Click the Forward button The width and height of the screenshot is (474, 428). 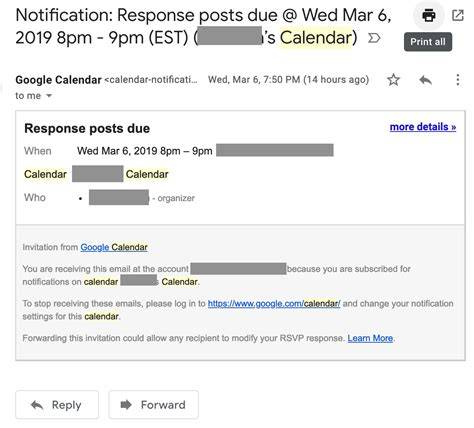pyautogui.click(x=153, y=405)
